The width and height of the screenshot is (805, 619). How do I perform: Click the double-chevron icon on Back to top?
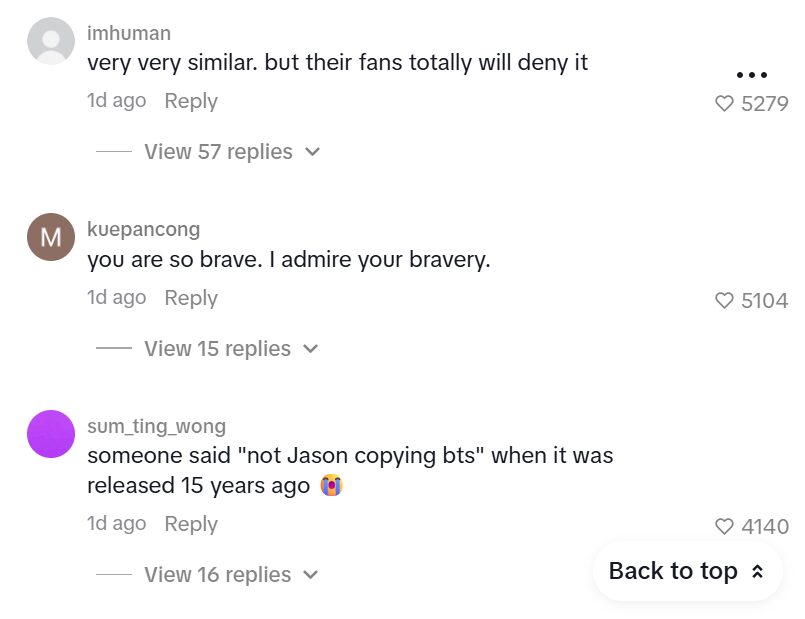(757, 572)
